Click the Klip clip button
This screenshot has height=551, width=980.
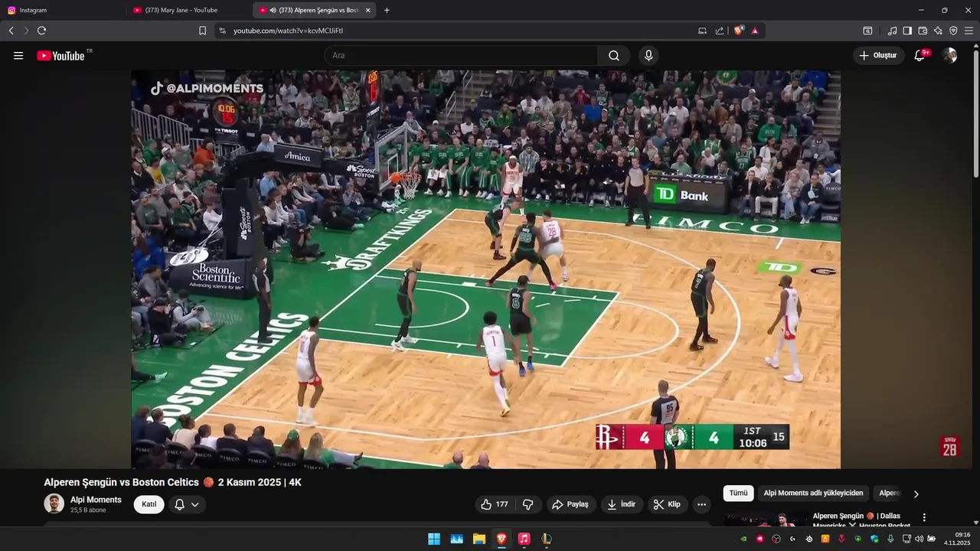pyautogui.click(x=668, y=504)
